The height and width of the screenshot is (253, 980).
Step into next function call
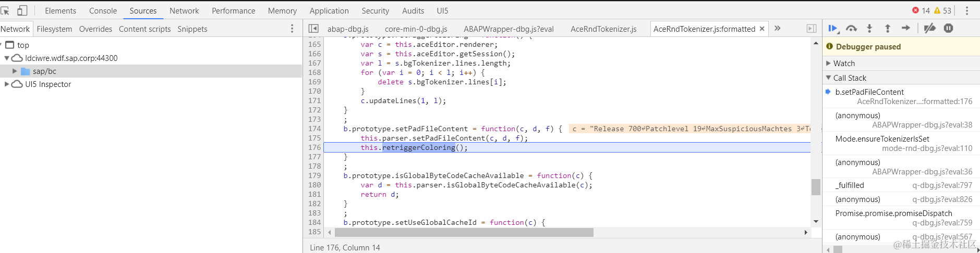pos(869,28)
